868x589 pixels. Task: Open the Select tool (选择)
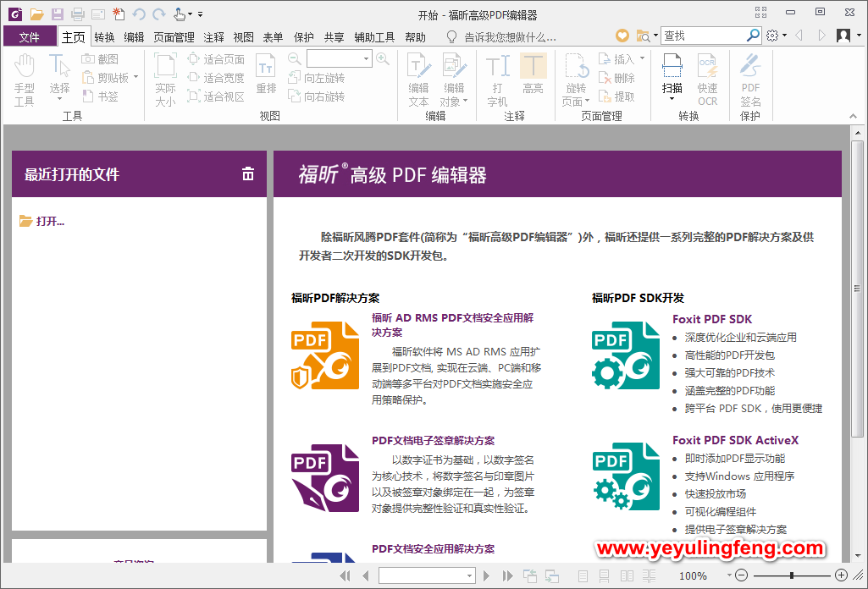click(x=59, y=76)
